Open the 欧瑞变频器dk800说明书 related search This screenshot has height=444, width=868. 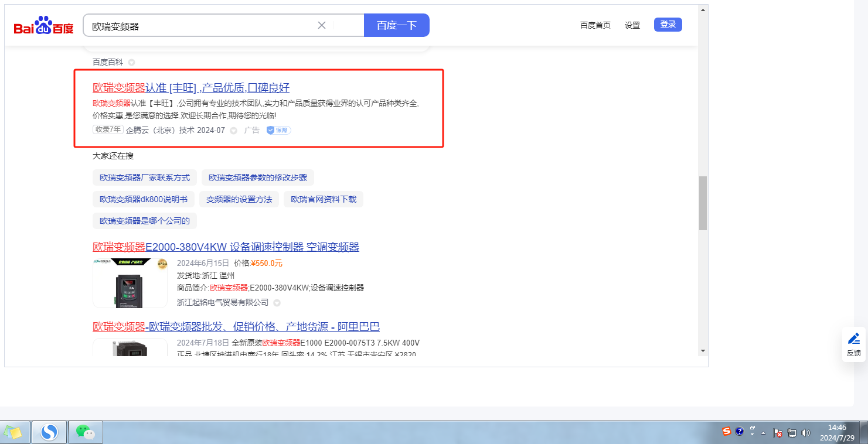tap(144, 199)
